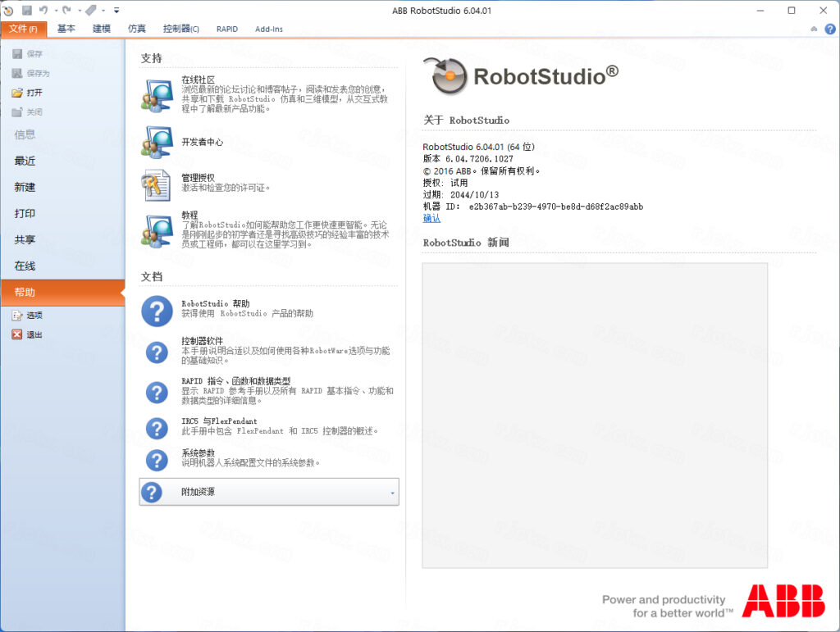Image resolution: width=840 pixels, height=632 pixels.
Task: Open RobotStudio 帮助 title text
Action: [216, 303]
